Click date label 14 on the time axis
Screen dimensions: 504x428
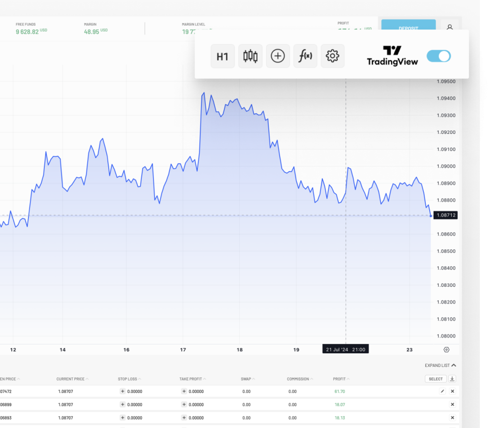pyautogui.click(x=63, y=350)
